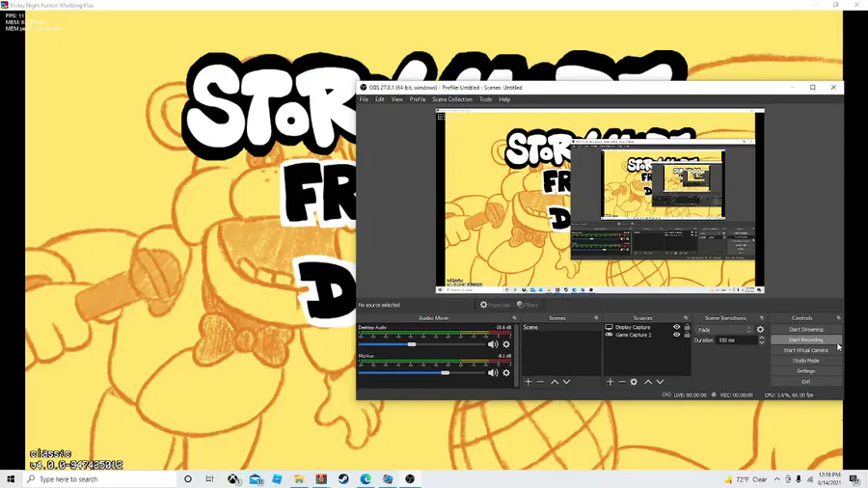Move scene down with arrow icon
Viewport: 868px width, 488px height.
pos(566,382)
